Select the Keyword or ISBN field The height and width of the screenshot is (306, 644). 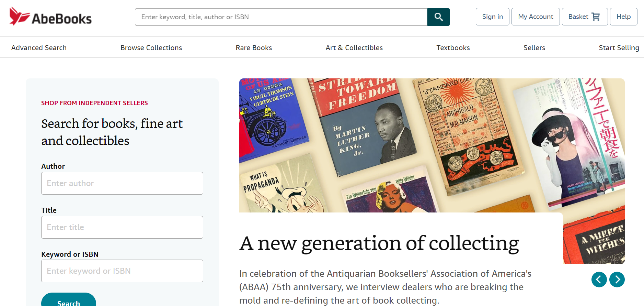pos(122,271)
